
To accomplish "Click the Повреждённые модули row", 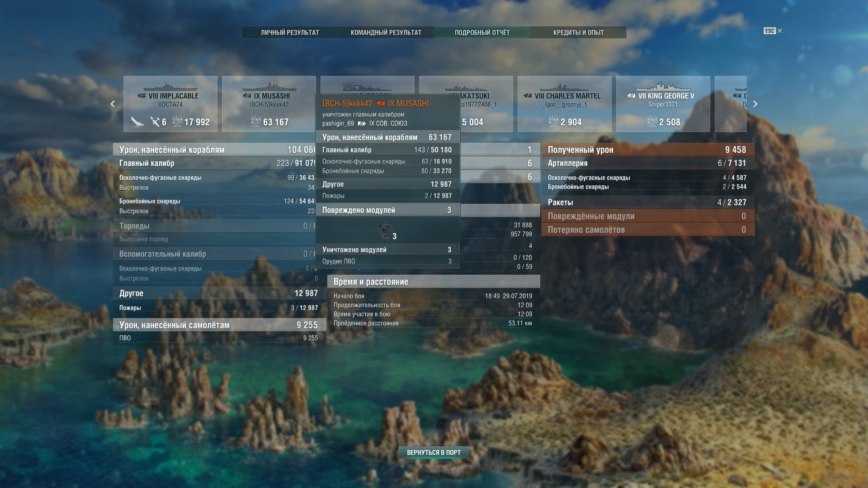I will pos(647,216).
